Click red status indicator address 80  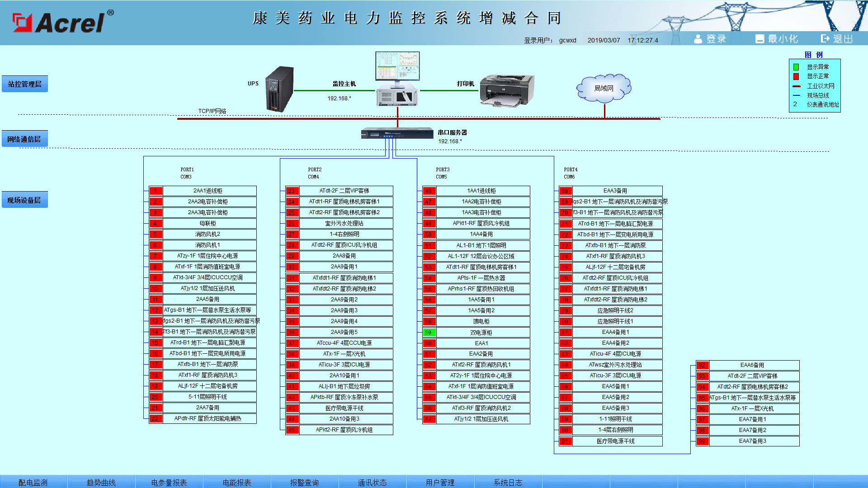point(566,322)
